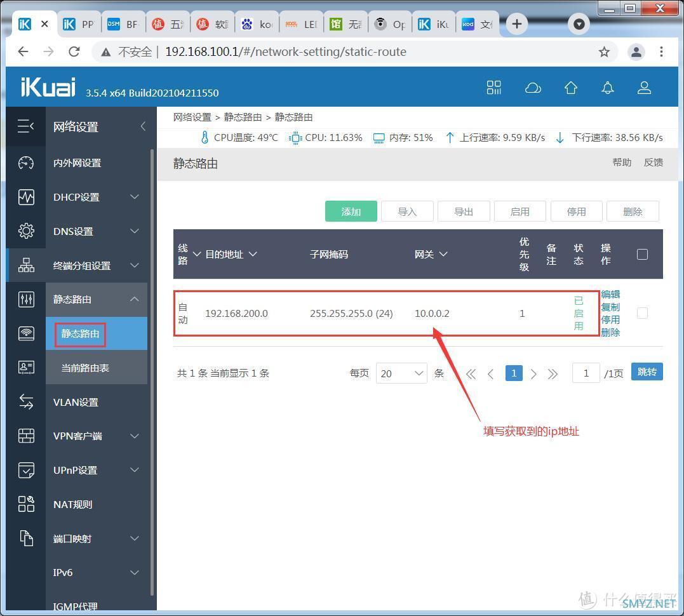
Task: Expand the DHCP设置 submenu
Action: pyautogui.click(x=135, y=197)
